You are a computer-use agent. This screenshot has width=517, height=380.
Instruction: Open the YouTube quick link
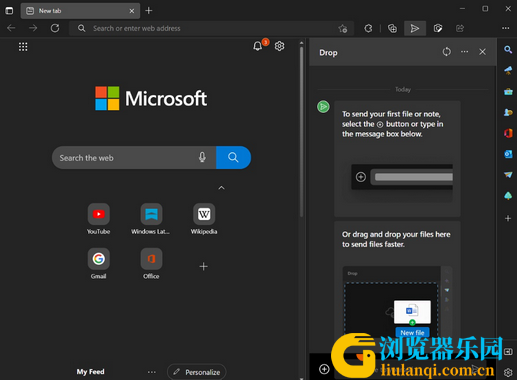pos(99,219)
